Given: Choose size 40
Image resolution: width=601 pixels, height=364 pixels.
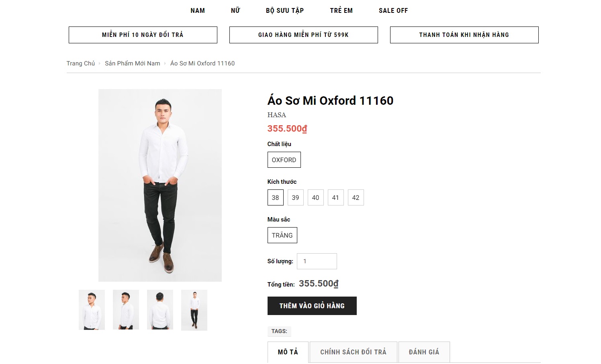Looking at the screenshot, I should pyautogui.click(x=316, y=197).
